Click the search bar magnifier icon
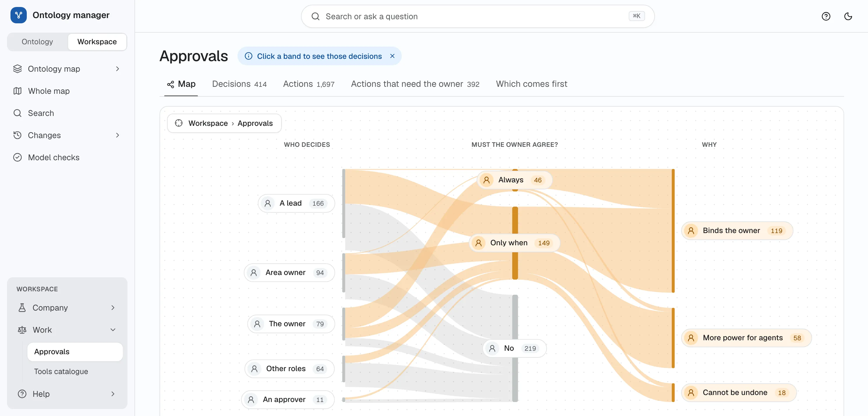 pos(316,16)
